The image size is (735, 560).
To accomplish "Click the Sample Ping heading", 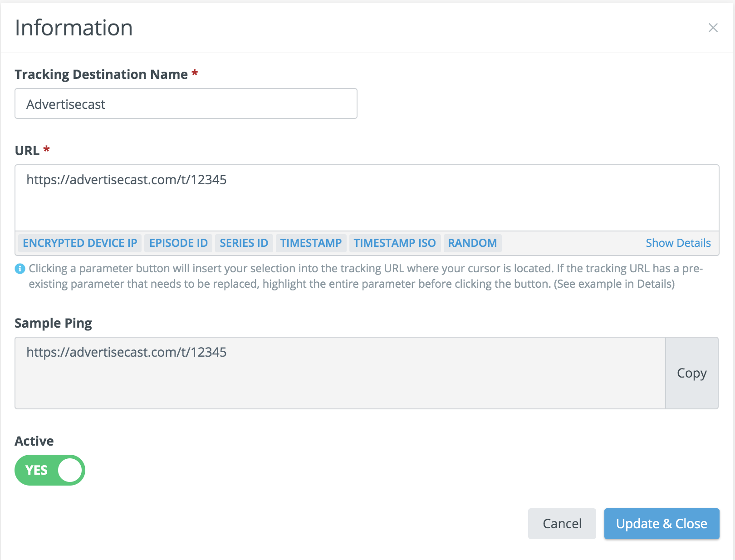I will 53,323.
